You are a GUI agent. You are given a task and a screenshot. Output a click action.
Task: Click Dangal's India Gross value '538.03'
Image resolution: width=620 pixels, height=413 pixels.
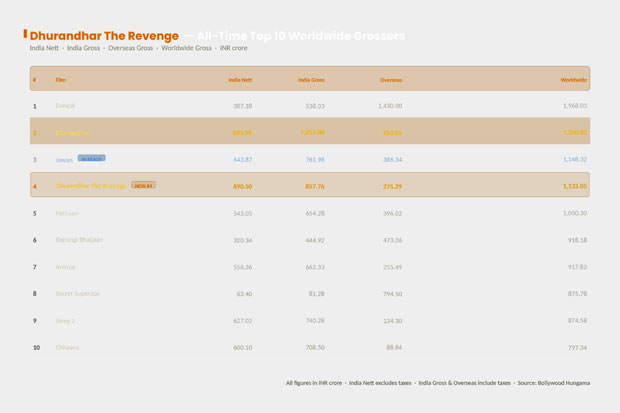[315, 106]
